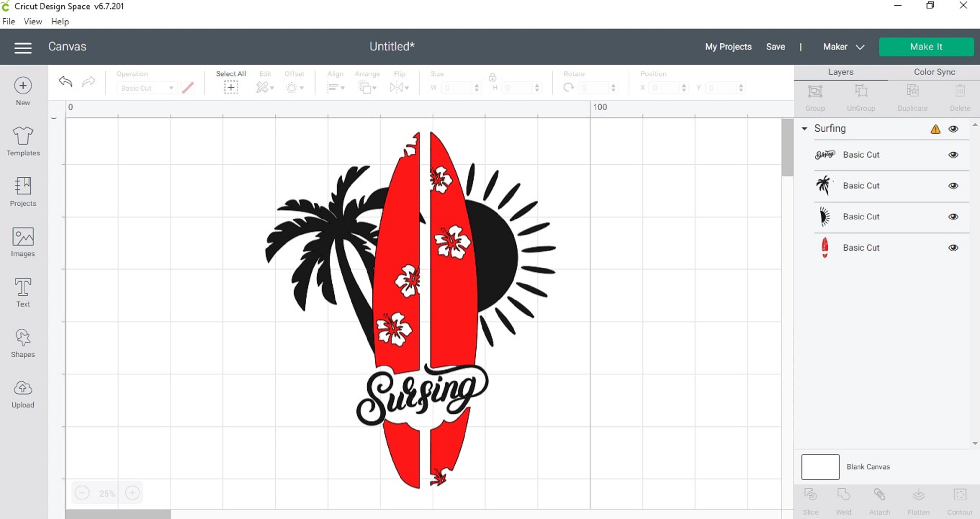This screenshot has height=519, width=980.
Task: Use the Weld tool
Action: coord(844,496)
